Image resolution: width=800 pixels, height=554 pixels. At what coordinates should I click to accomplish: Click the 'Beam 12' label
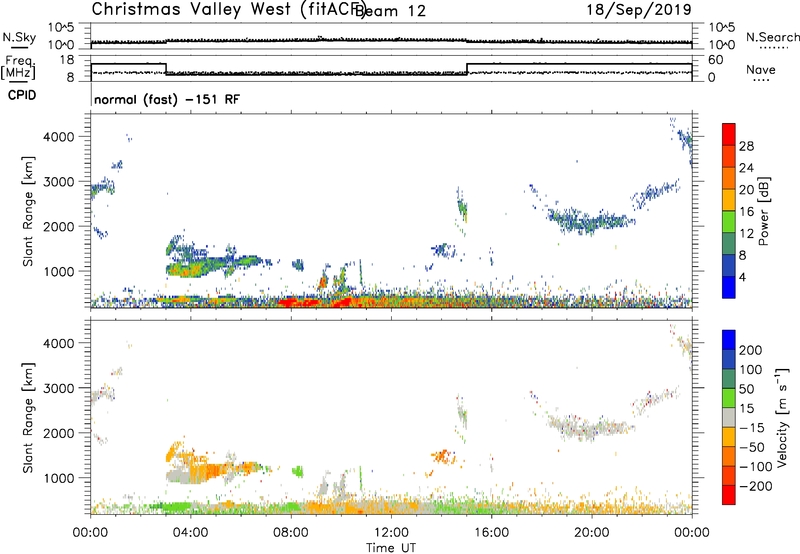[390, 11]
